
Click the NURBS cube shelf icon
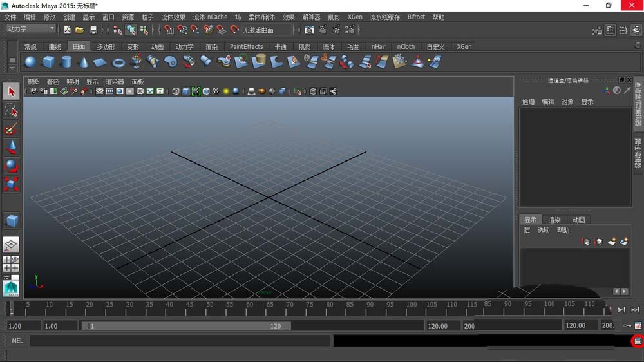[48, 62]
